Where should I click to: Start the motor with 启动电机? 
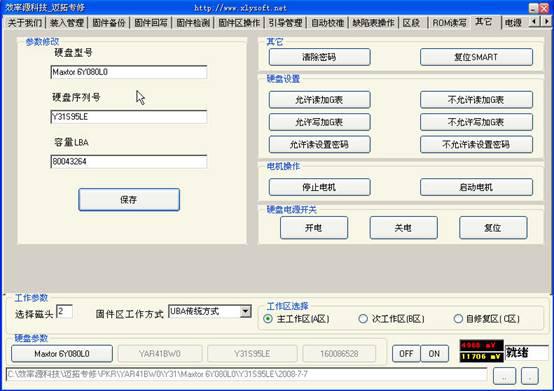(x=476, y=187)
